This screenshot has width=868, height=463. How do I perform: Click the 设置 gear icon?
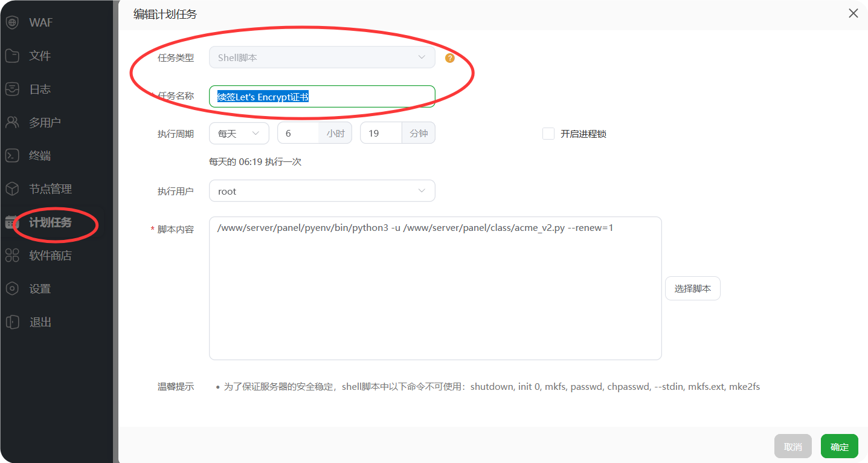pos(12,288)
